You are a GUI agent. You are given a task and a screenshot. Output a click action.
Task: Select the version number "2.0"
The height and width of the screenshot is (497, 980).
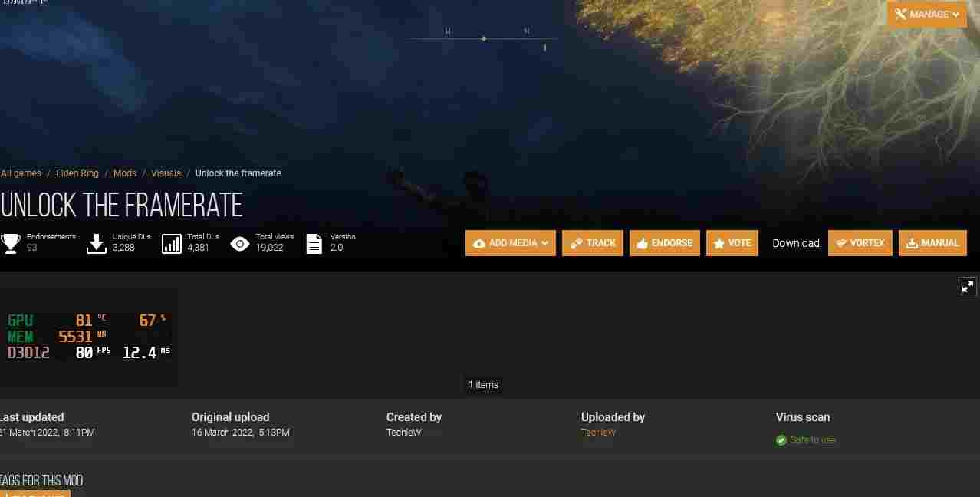click(337, 248)
